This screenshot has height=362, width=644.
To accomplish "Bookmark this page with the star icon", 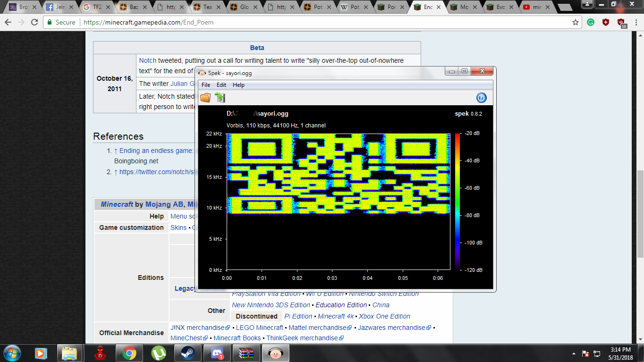I will (x=575, y=22).
